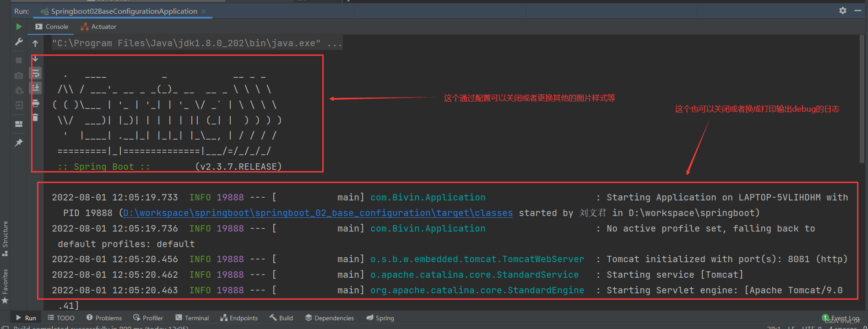Open the wrench run configuration settings icon
The image size is (868, 329).
[19, 42]
